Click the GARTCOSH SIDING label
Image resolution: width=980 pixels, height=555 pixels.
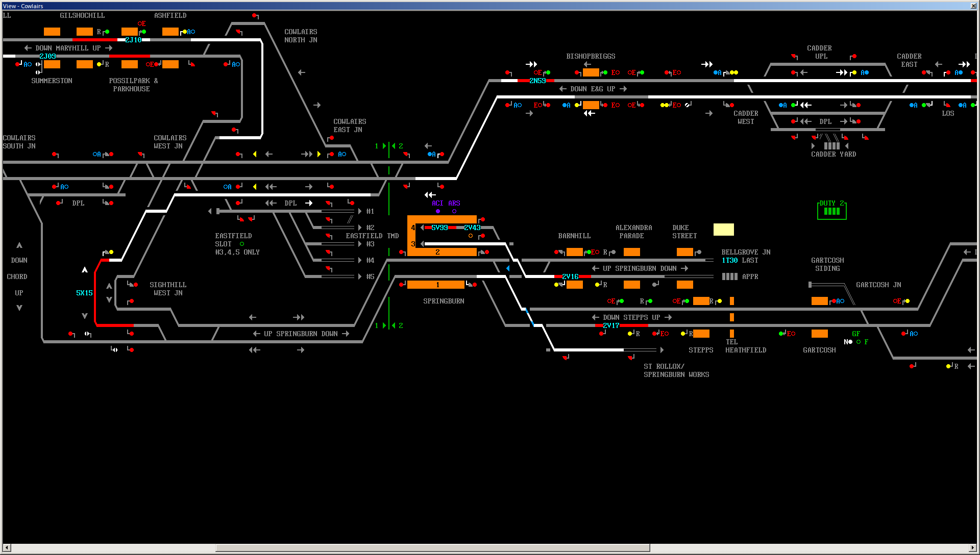(x=827, y=264)
